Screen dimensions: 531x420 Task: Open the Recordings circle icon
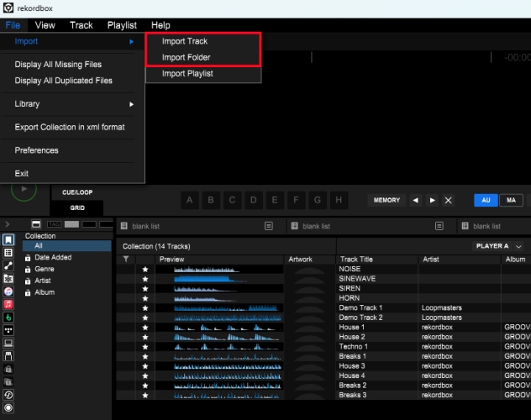pyautogui.click(x=8, y=407)
